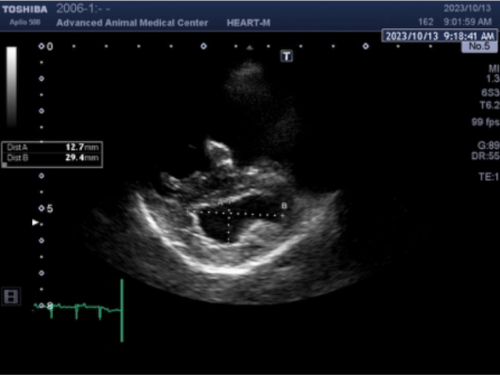Click the Advanced Animal Medical Center title
The width and height of the screenshot is (500, 375).
point(132,23)
